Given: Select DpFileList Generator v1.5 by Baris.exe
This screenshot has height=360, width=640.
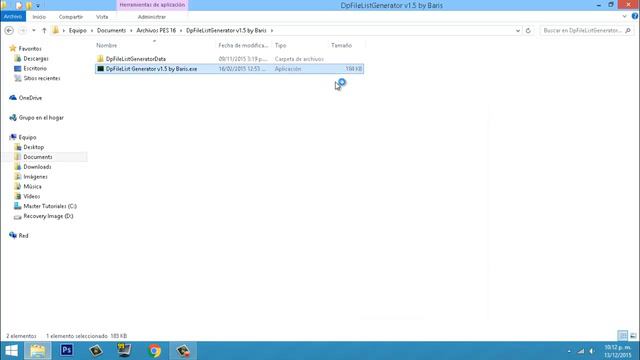Looking at the screenshot, I should [229, 69].
